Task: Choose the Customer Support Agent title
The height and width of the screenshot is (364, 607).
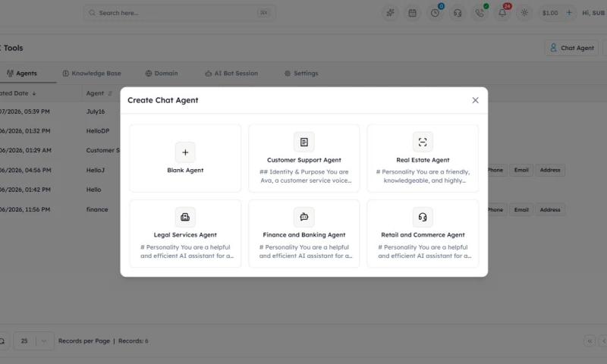Action: coord(304,160)
